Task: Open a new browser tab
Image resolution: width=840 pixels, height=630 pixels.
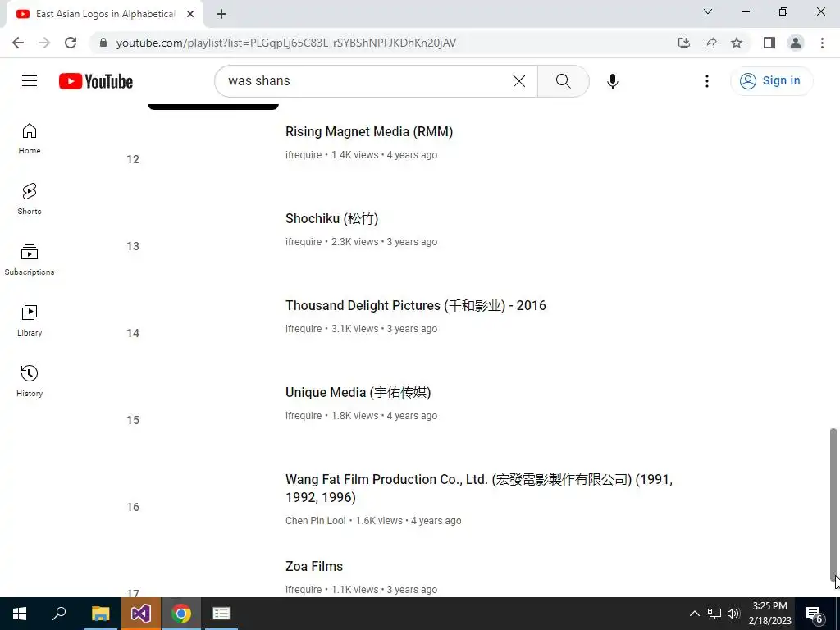Action: click(x=221, y=14)
